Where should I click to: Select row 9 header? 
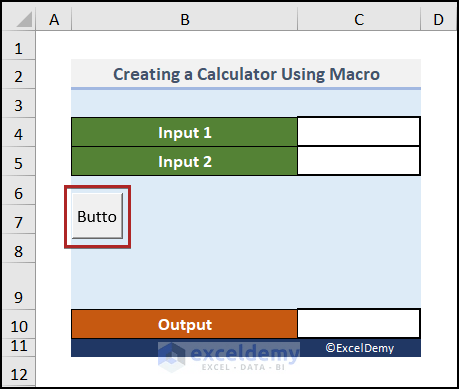(19, 286)
